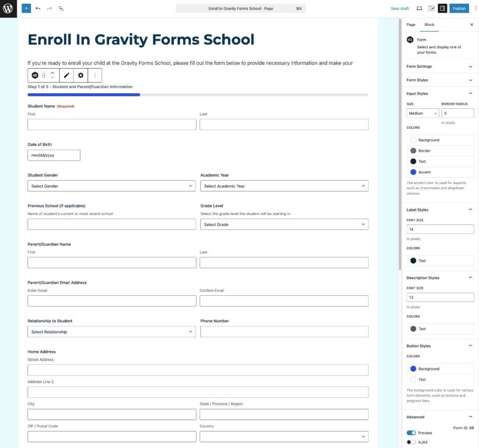This screenshot has width=479, height=448.
Task: Open the WordPress logo menu
Action: (8, 8)
